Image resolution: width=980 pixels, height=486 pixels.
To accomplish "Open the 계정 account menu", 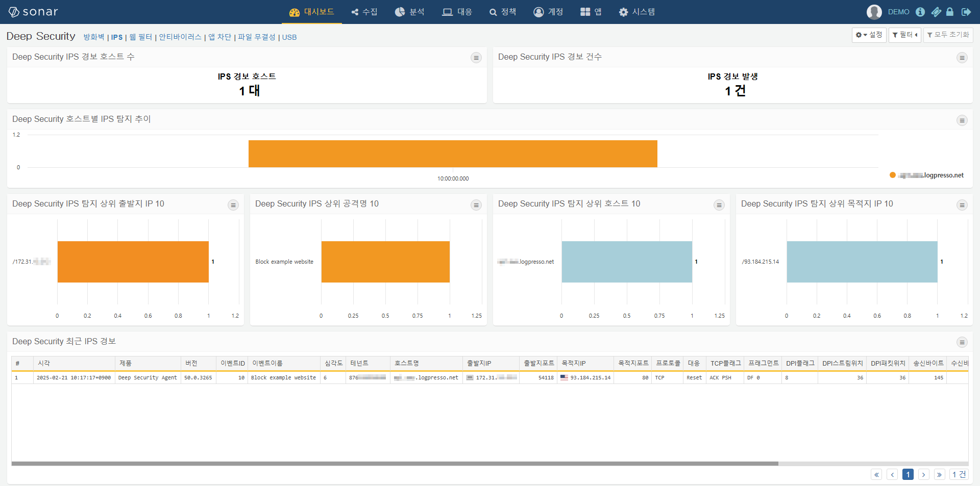I will 548,12.
